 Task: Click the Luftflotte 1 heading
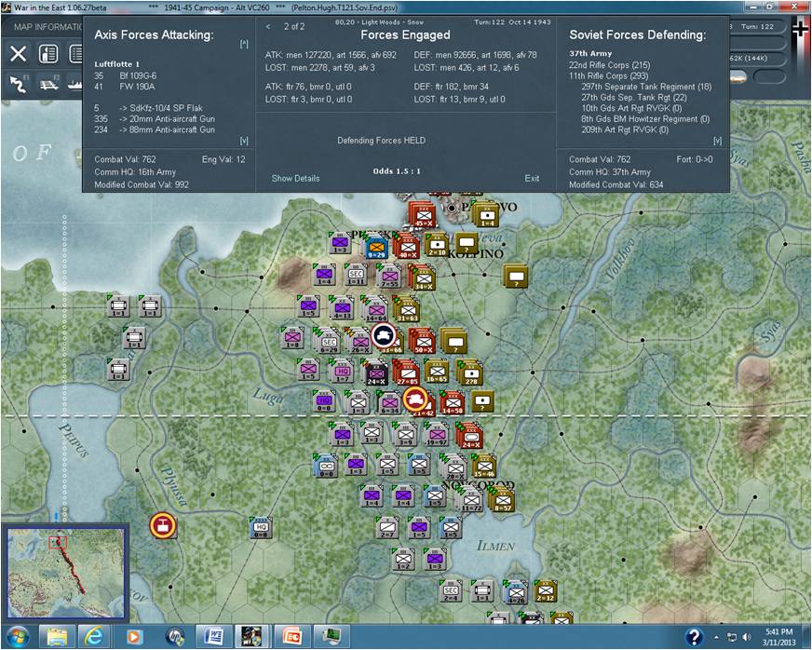(116, 64)
